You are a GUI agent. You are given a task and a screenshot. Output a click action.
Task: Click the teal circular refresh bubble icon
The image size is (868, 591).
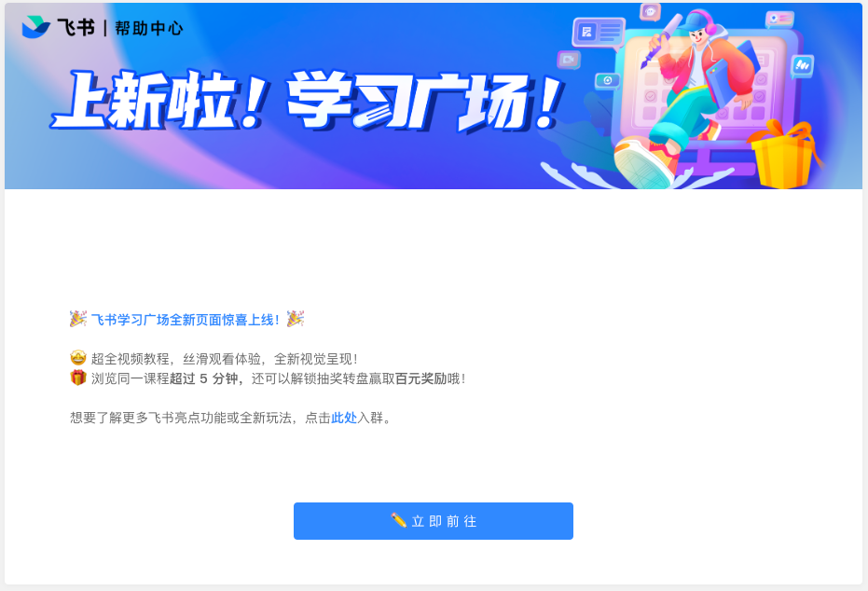607,81
